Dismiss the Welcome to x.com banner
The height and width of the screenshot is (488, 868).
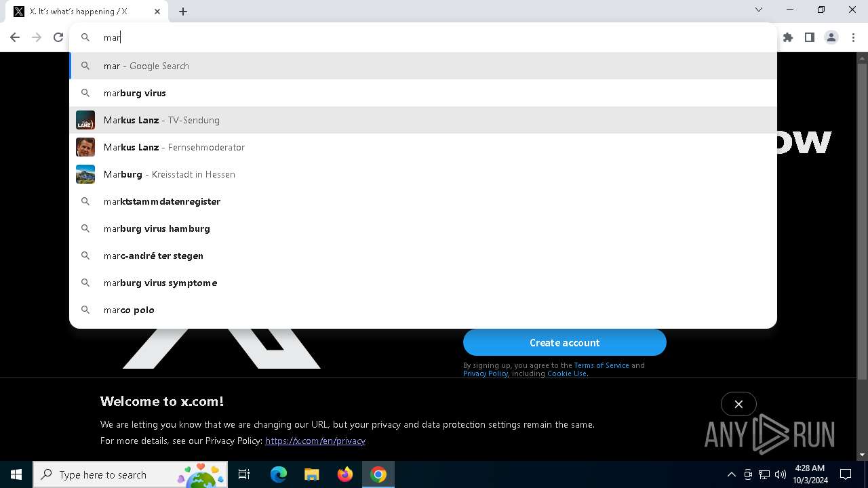(x=738, y=404)
